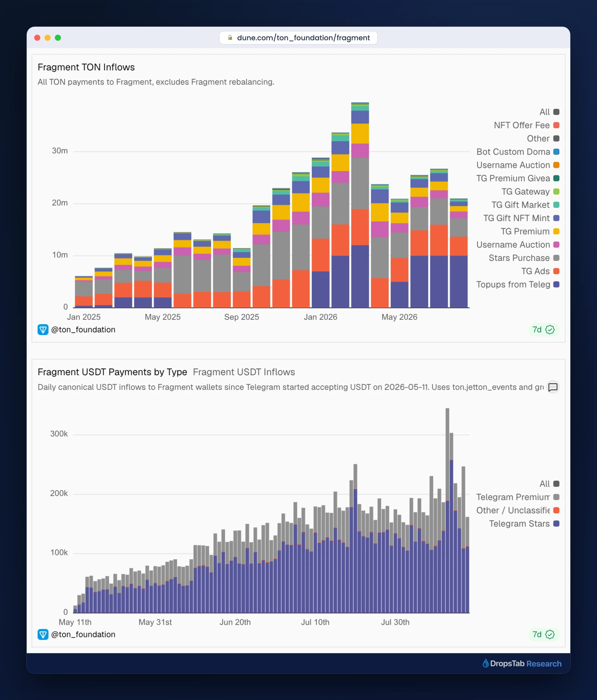The image size is (597, 700).
Task: Open the comment bubble icon beside USDT description
Action: click(553, 387)
